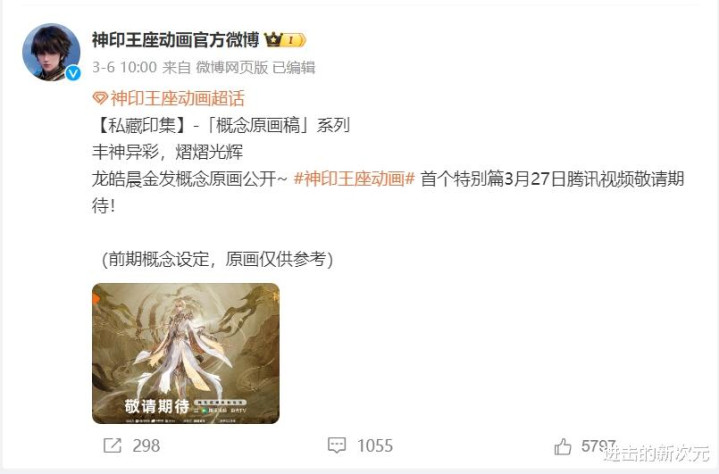Open the #神印王座动画# hashtag
Screen dimensions: 719x474
354,178
